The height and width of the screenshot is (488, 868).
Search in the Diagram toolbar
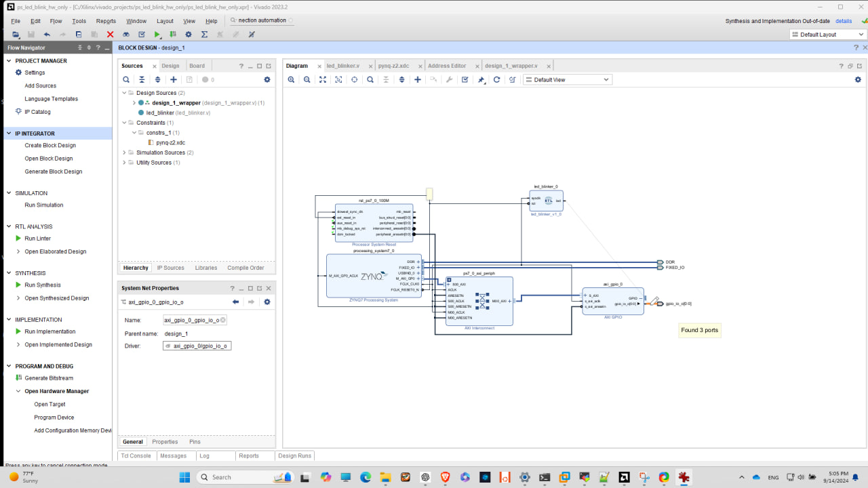click(x=370, y=80)
